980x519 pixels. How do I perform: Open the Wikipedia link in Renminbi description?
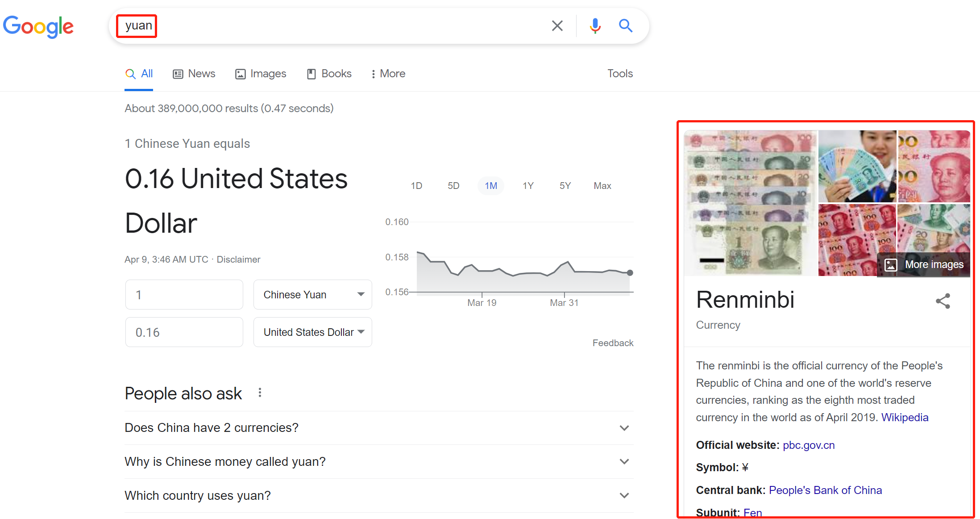click(x=905, y=418)
